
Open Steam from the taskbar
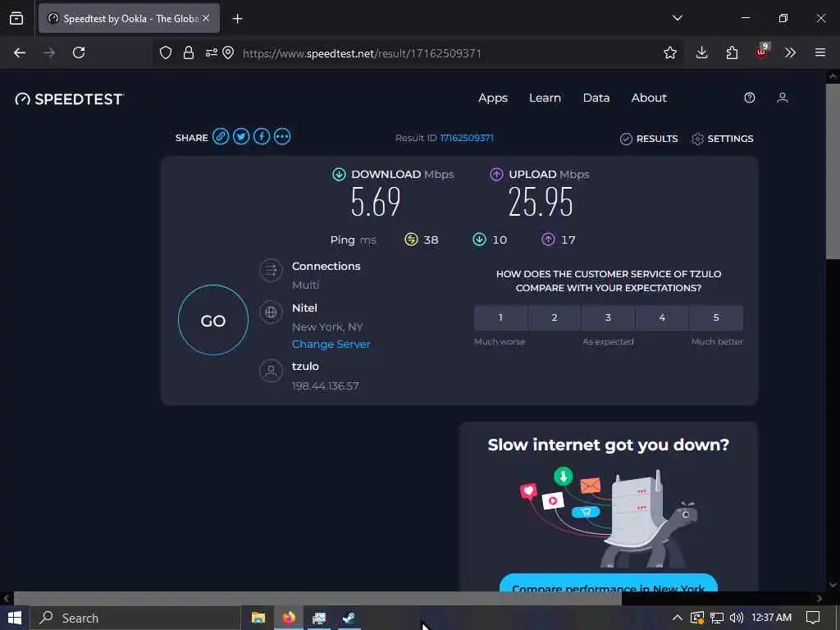(349, 618)
